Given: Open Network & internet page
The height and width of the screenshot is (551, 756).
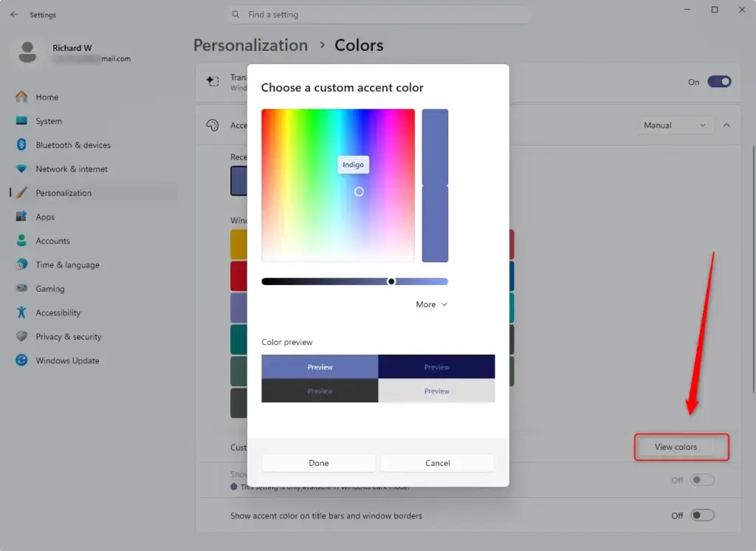Looking at the screenshot, I should [93, 169].
